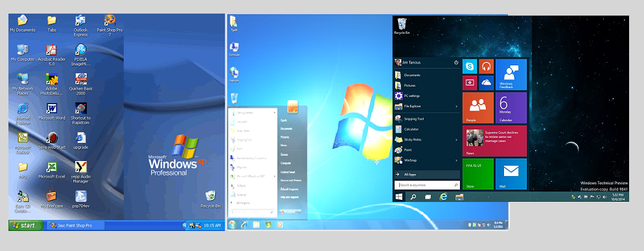Open Recycle Bin on Windows 10 desktop
The width and height of the screenshot is (644, 251).
tap(402, 27)
